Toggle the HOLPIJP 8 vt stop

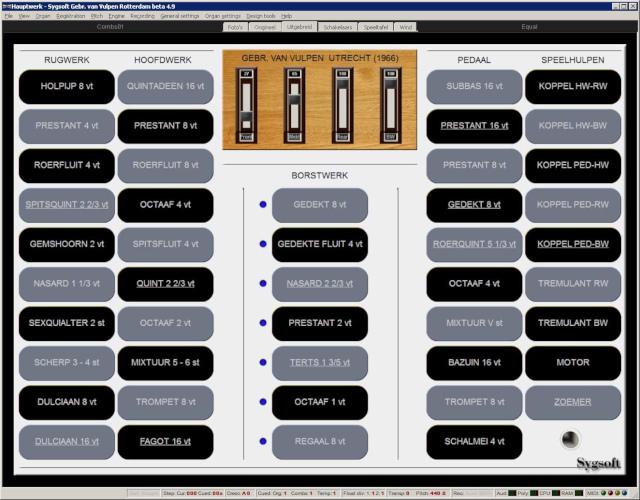[x=66, y=87]
